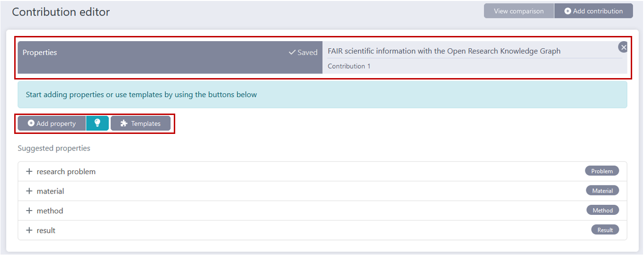Remove the contribution with the X icon

coord(623,47)
